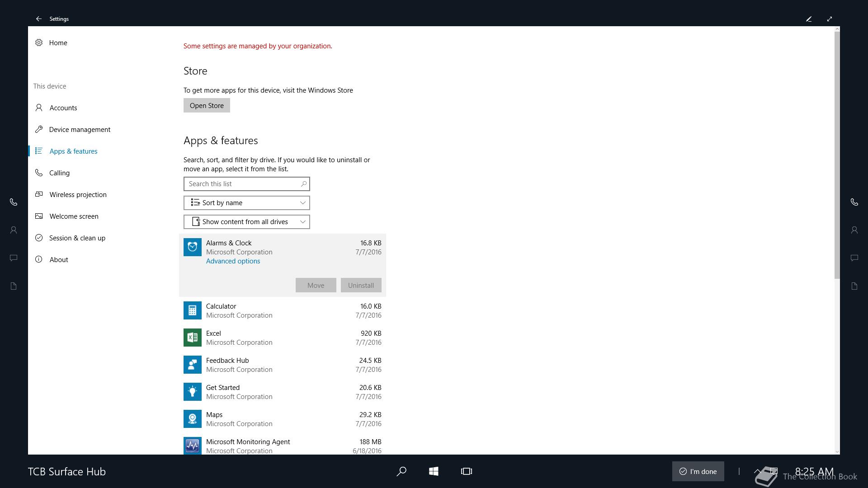Select the Maps entry name
Viewport: 868px width, 488px height.
click(214, 415)
